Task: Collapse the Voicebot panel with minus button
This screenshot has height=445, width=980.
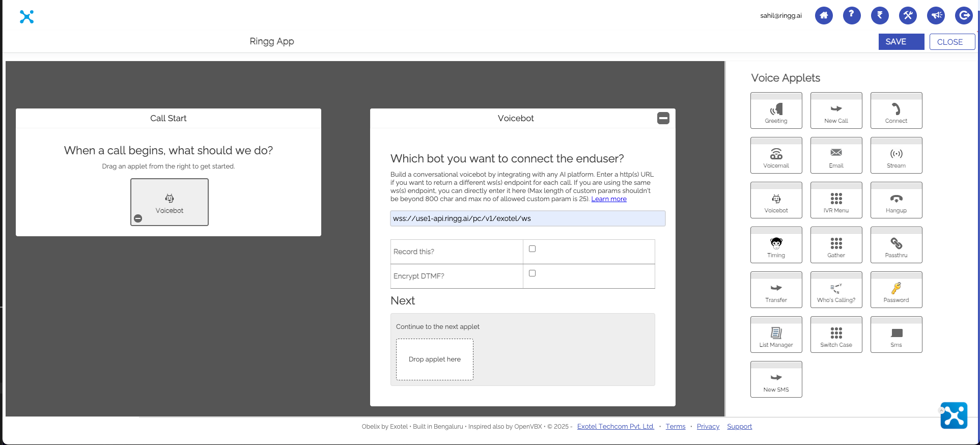Action: click(663, 118)
